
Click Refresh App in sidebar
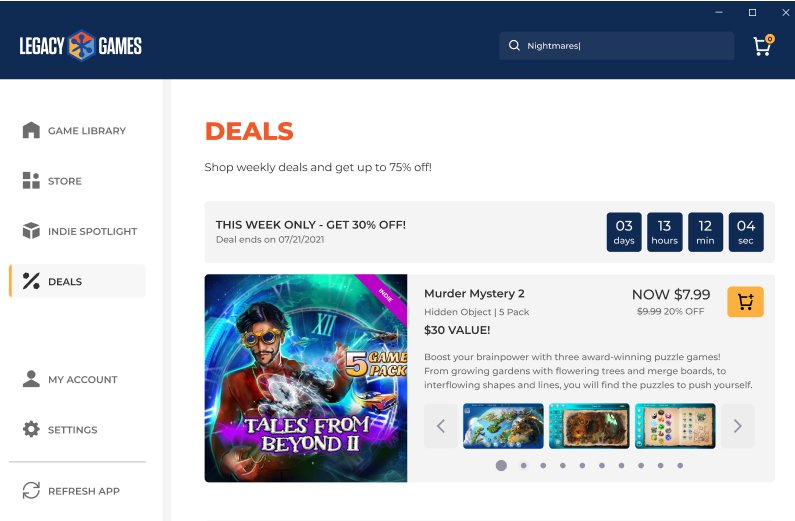(71, 491)
